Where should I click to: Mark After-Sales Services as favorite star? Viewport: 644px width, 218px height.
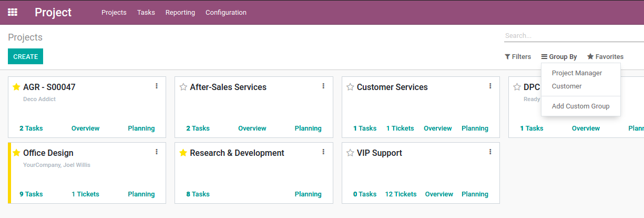pyautogui.click(x=183, y=87)
